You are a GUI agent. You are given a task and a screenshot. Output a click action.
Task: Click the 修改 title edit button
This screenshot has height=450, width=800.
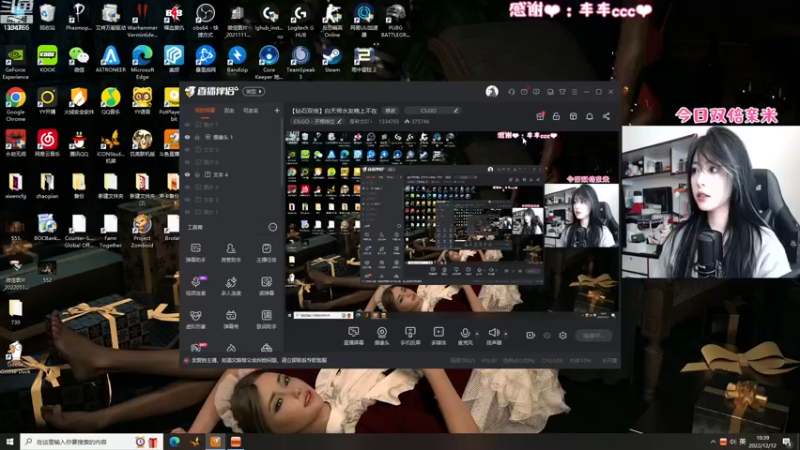click(390, 110)
